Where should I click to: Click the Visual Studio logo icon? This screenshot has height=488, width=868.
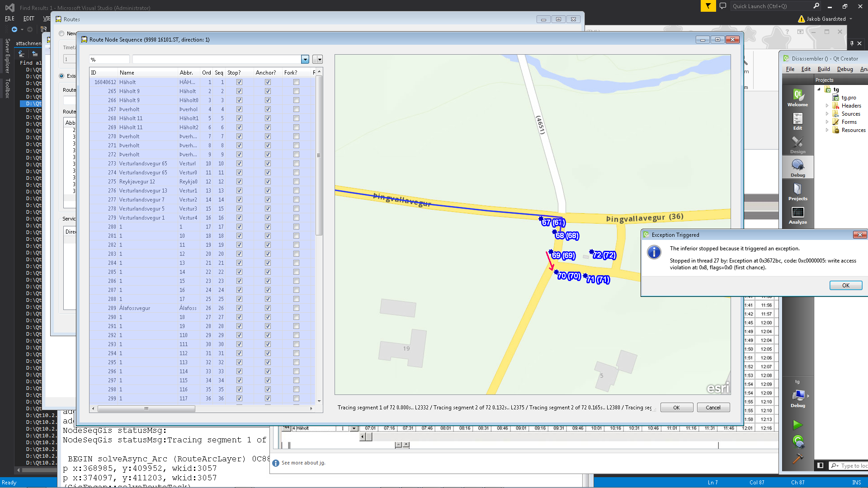click(9, 7)
